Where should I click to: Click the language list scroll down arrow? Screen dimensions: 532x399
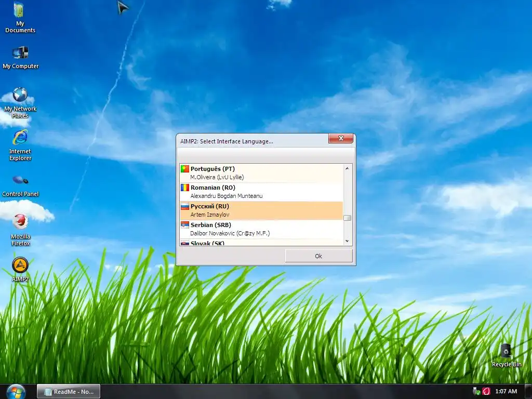tap(347, 241)
